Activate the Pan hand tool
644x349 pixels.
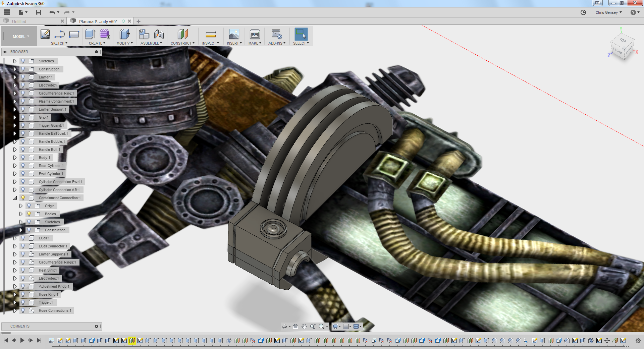point(304,327)
